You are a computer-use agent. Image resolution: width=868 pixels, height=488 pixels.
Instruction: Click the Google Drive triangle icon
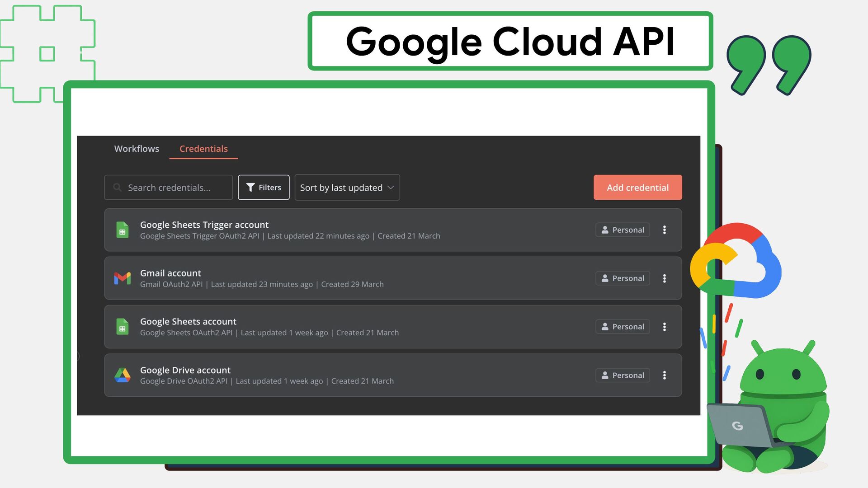(122, 375)
